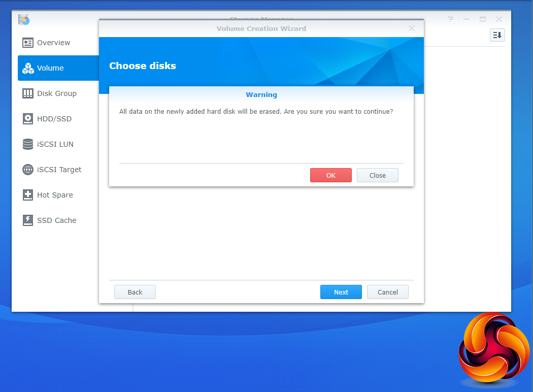Click the blue Next button

tap(341, 292)
